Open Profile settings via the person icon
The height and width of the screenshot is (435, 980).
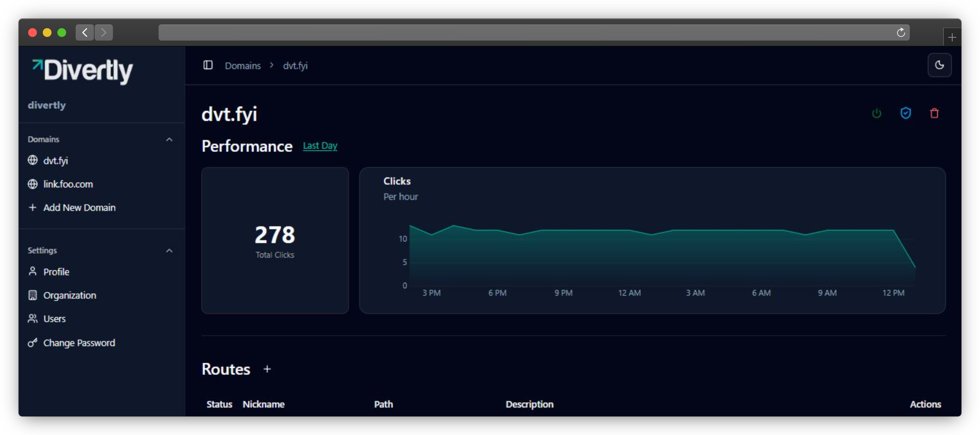[x=32, y=271]
